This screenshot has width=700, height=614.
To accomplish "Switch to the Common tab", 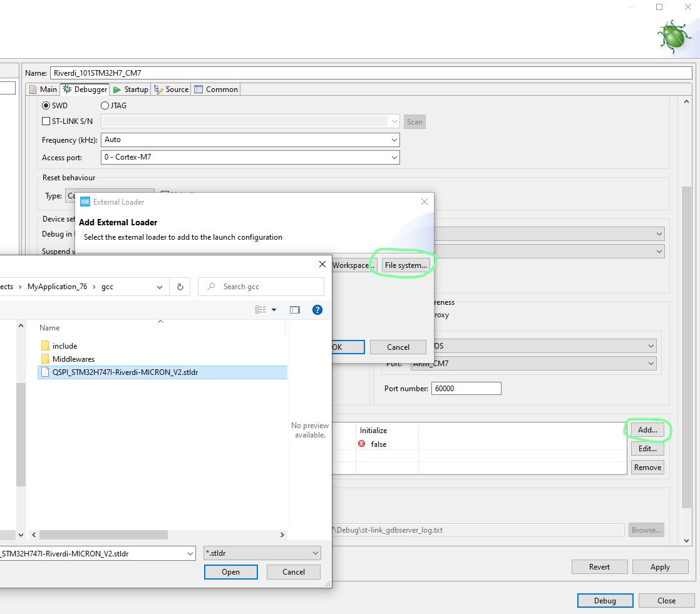I will pyautogui.click(x=216, y=90).
